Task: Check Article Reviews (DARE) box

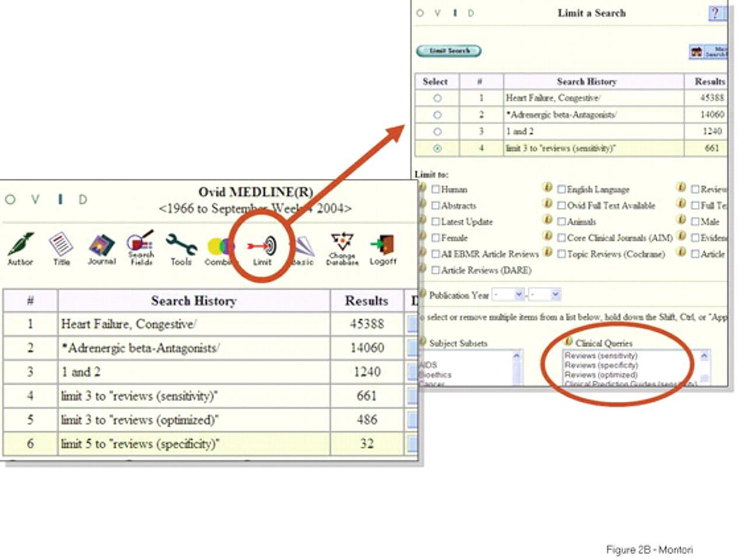Action: (x=435, y=270)
